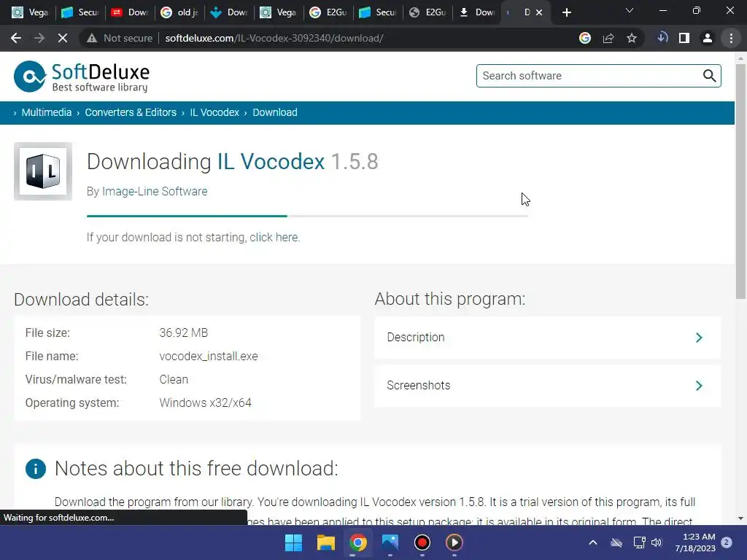747x560 pixels.
Task: Open the red record app in taskbar
Action: click(x=422, y=542)
